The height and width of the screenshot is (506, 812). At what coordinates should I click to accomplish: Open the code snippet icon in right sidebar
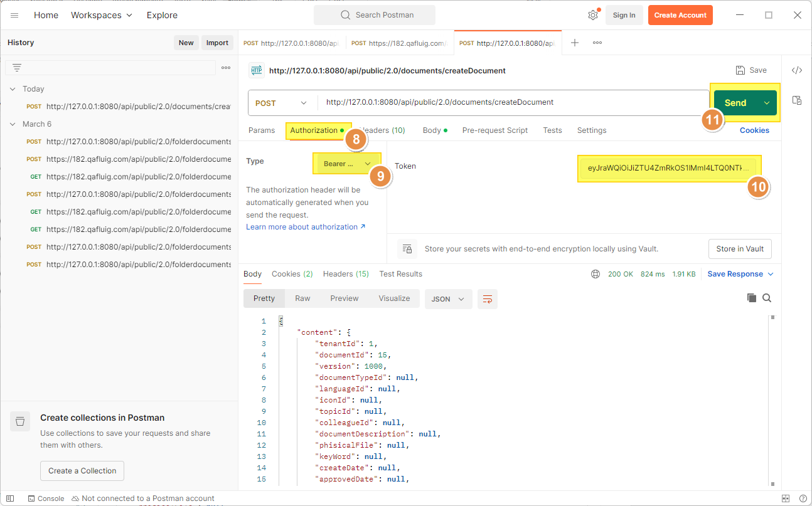point(797,70)
